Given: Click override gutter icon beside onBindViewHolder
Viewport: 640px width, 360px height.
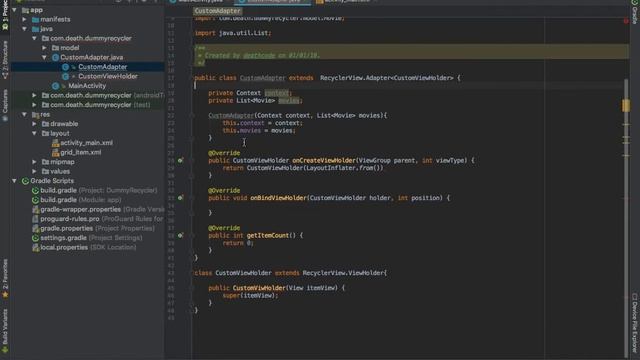Looking at the screenshot, I should (180, 198).
